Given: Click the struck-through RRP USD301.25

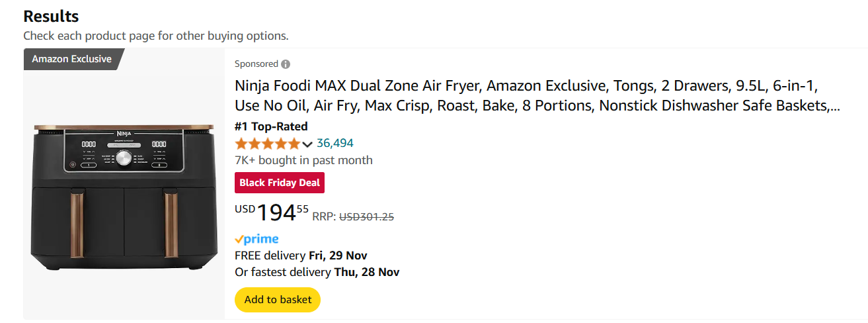Looking at the screenshot, I should coord(367,216).
